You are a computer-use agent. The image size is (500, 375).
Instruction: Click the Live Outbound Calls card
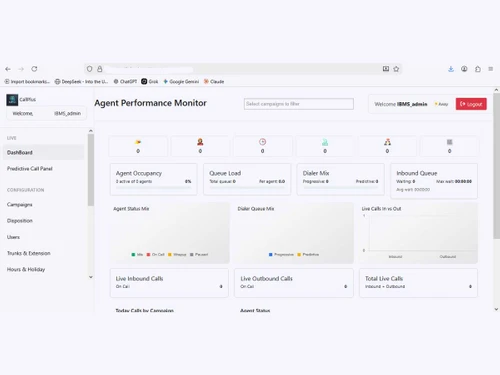[294, 283]
